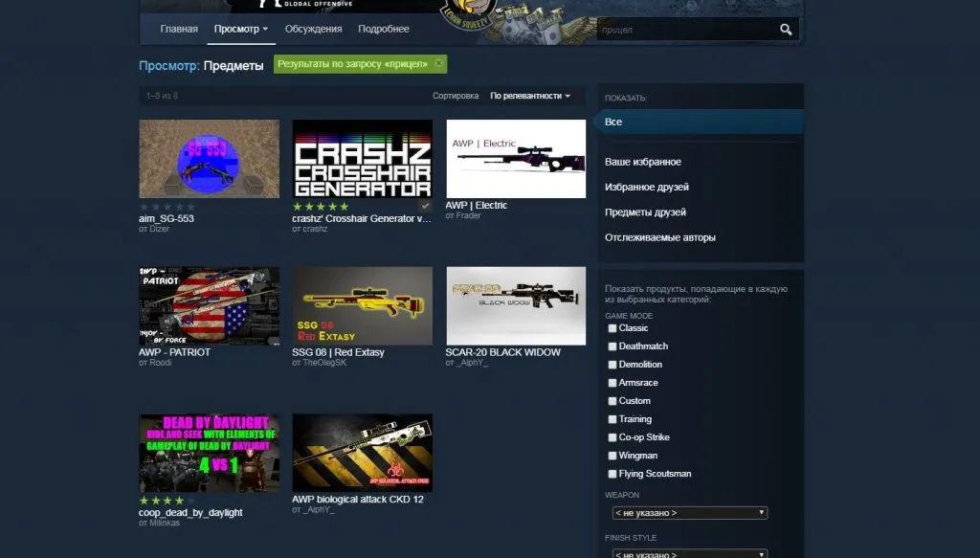Viewport: 980px width, 558px height.
Task: Remove the «прицел» search filter tag
Action: pos(438,63)
